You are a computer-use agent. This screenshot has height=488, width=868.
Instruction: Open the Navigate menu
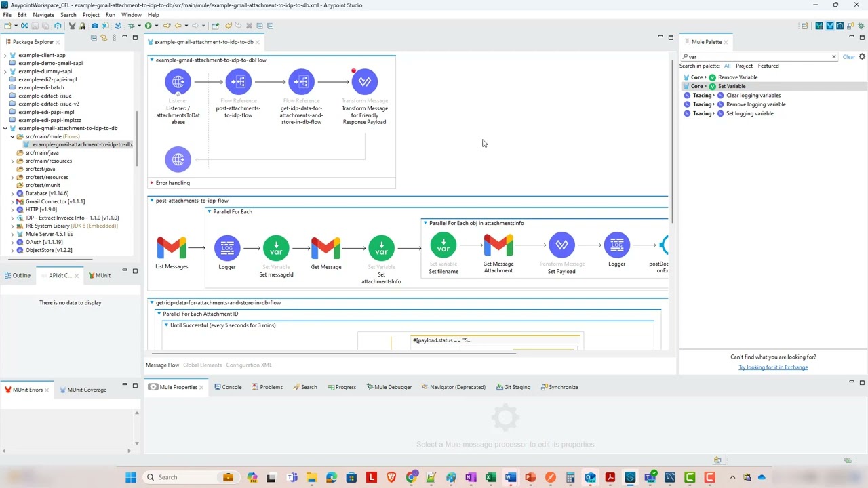[43, 15]
